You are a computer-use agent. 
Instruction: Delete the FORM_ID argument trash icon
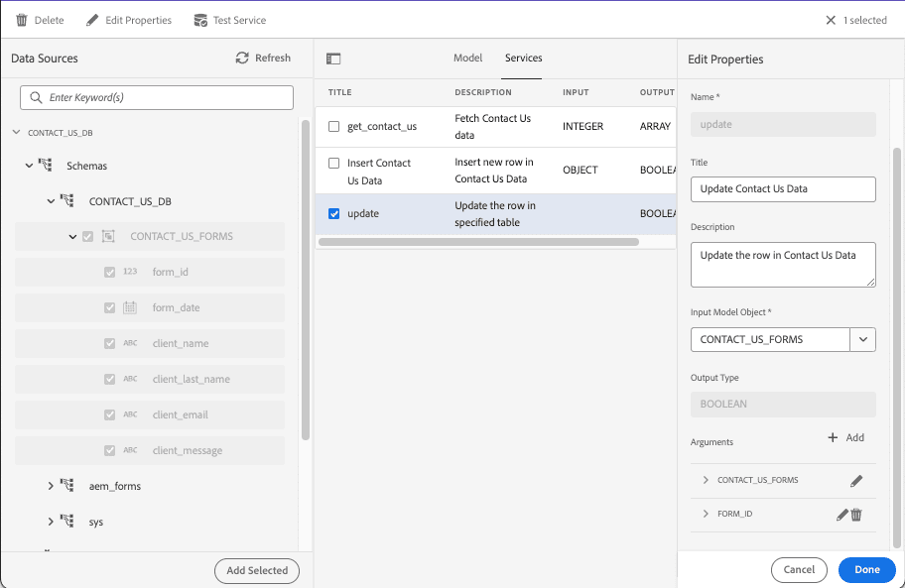tap(856, 515)
